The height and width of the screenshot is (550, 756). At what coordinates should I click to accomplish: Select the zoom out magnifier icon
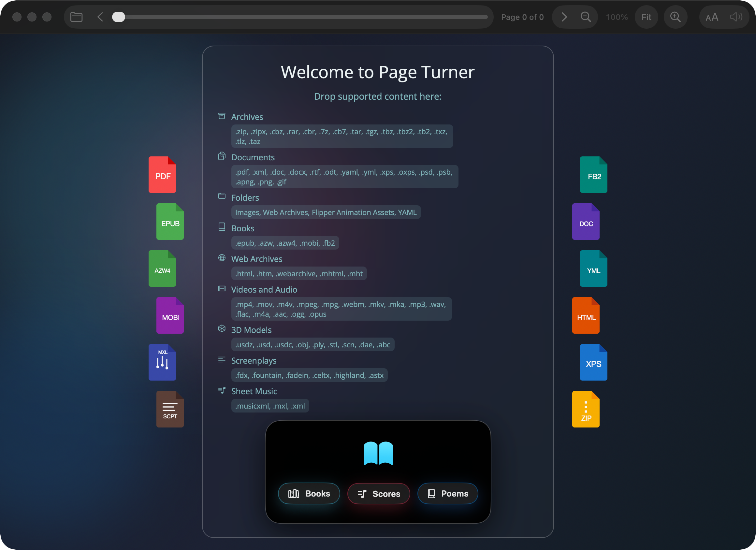(x=586, y=17)
